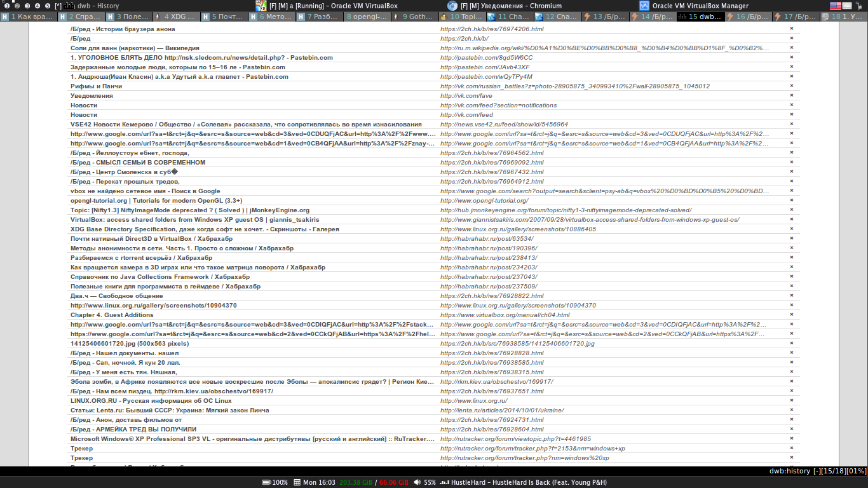Switch to workspace 3 indicator
Image resolution: width=868 pixels, height=488 pixels.
tap(28, 6)
